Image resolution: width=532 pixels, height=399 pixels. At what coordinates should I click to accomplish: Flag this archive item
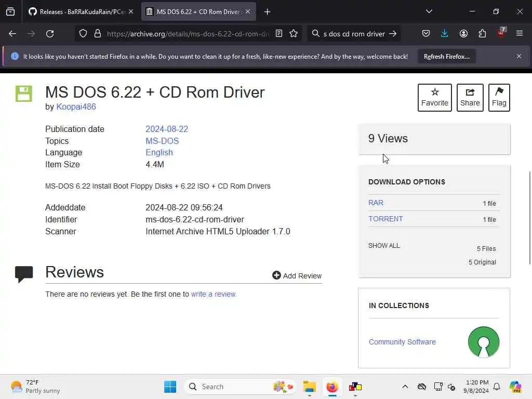point(499,97)
